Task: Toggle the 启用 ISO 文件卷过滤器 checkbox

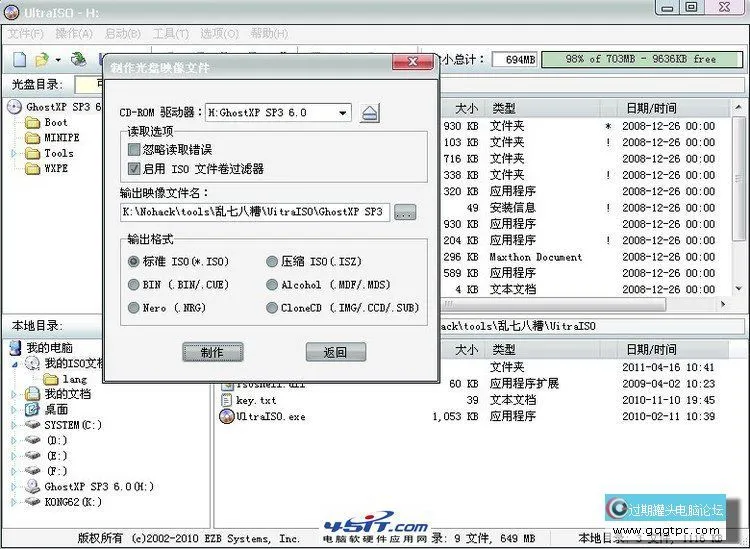Action: (x=134, y=168)
